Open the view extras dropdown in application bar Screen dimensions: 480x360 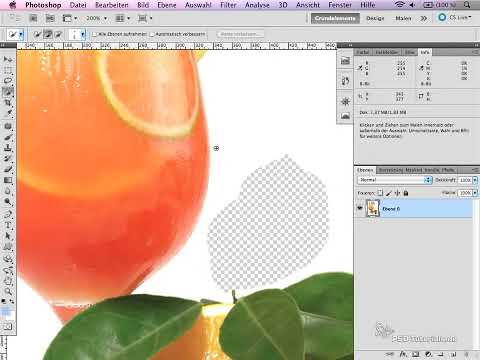[70, 18]
